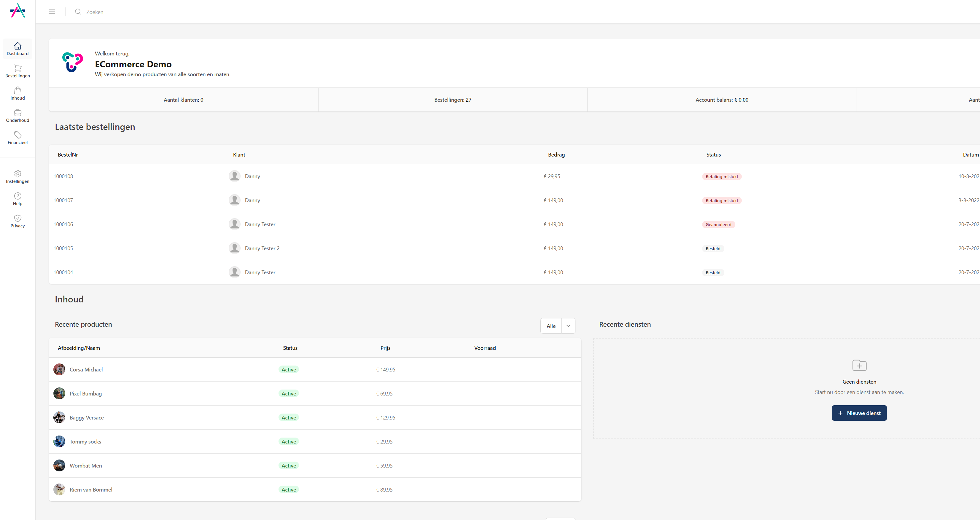Toggle the sidebar with the hamburger menu

[x=52, y=12]
